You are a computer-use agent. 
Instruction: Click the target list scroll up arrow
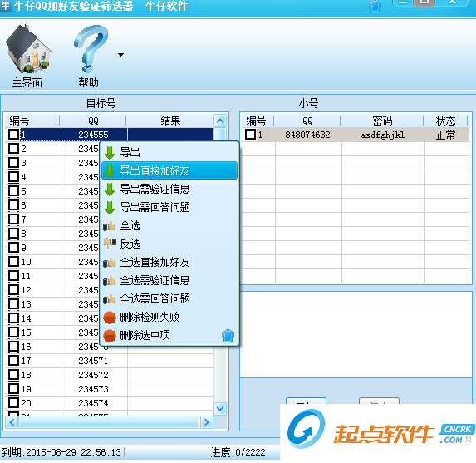pos(220,121)
